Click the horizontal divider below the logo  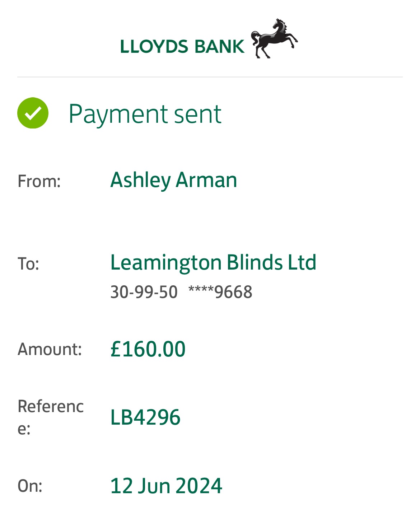point(210,77)
